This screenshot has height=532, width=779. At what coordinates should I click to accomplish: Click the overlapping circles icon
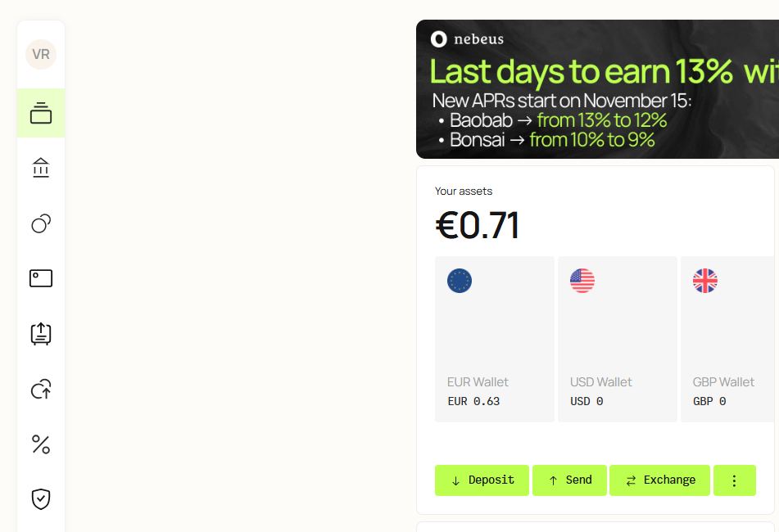tap(41, 223)
